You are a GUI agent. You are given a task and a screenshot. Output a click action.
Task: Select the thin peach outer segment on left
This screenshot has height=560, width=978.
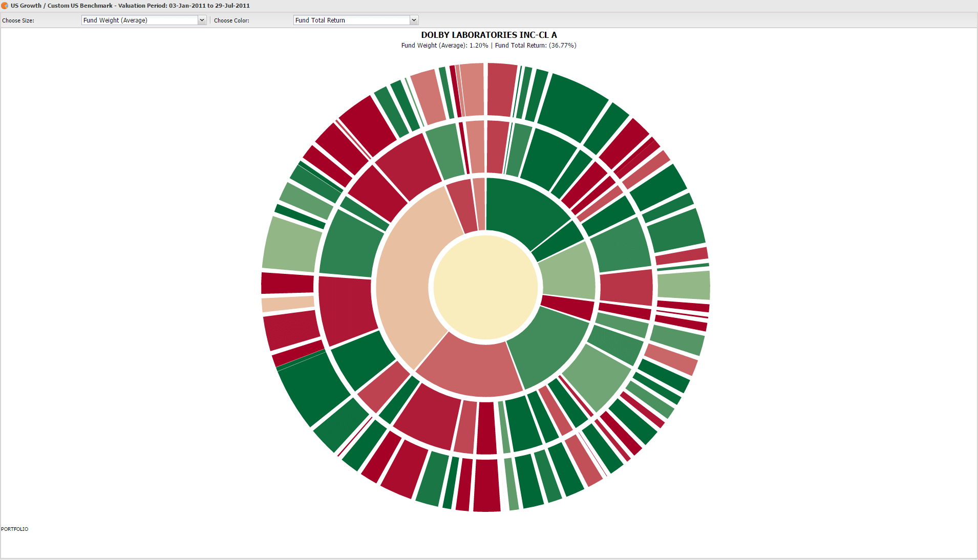tap(287, 304)
